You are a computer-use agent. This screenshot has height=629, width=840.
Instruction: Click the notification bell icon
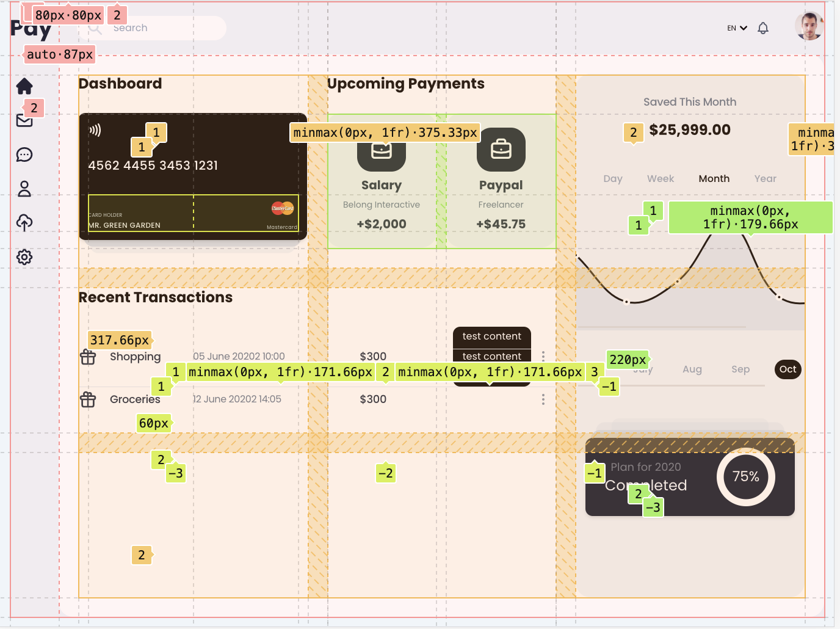[762, 27]
